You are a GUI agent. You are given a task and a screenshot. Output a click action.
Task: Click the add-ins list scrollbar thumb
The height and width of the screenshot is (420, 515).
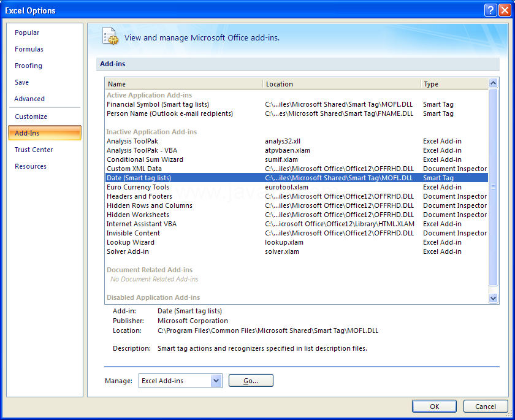tap(493, 187)
